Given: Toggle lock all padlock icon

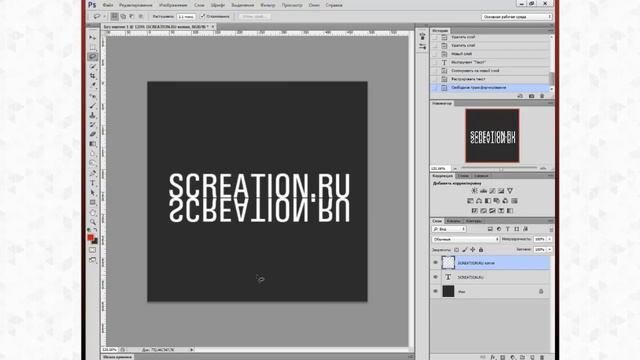Looking at the screenshot, I should pos(481,249).
